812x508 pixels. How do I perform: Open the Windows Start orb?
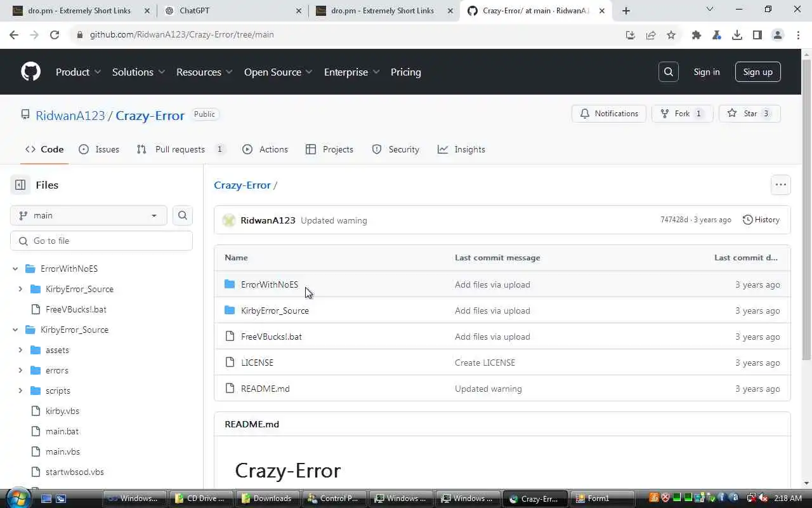click(x=18, y=498)
